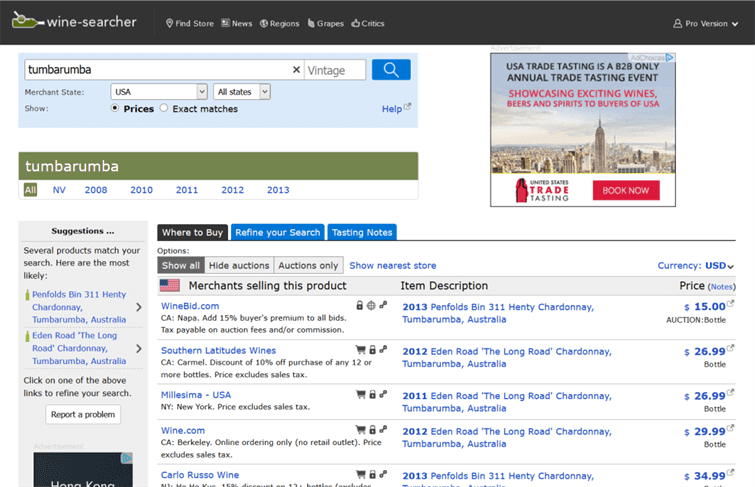This screenshot has width=755, height=487.
Task: Click link icon in Millesima row
Action: pyautogui.click(x=383, y=394)
